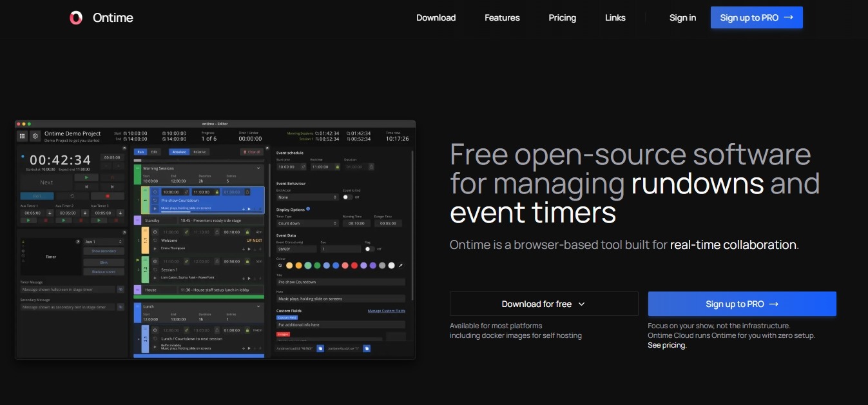Open the Pricing menu item
868x405 pixels.
(x=562, y=18)
